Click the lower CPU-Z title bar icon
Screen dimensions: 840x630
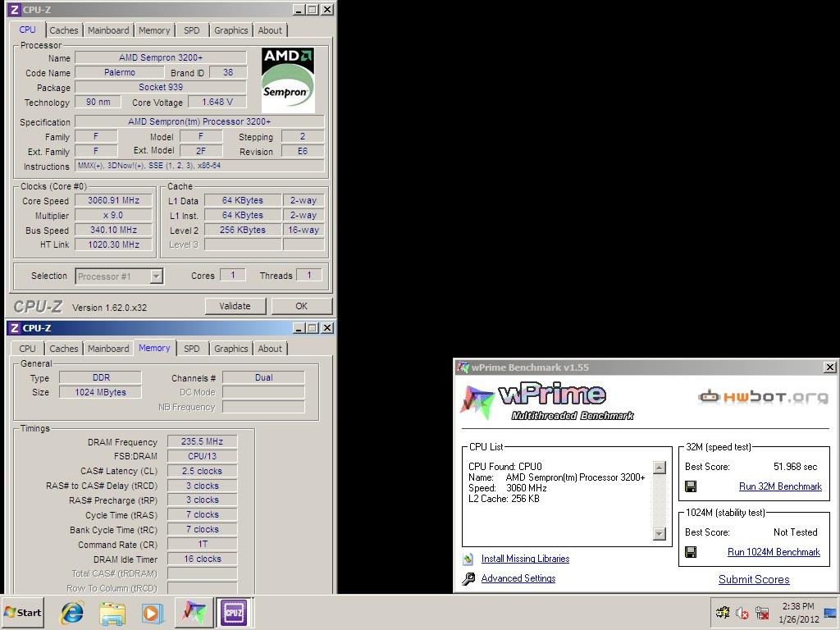15,328
